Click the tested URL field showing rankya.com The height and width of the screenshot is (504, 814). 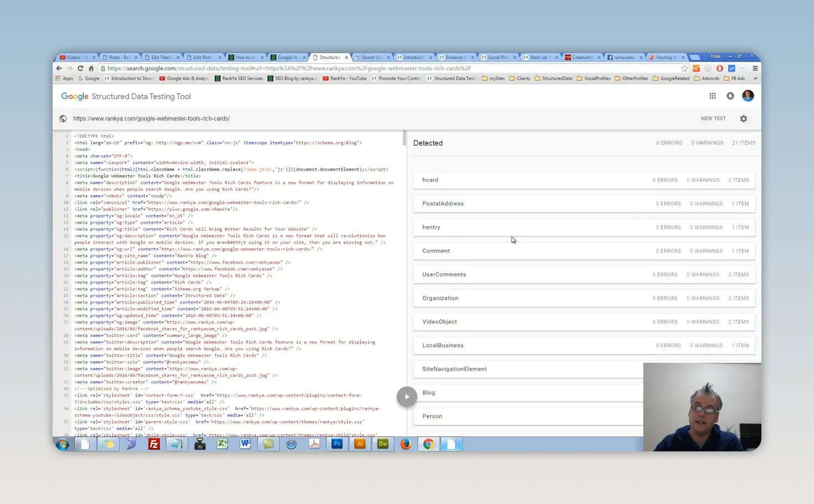pos(151,119)
